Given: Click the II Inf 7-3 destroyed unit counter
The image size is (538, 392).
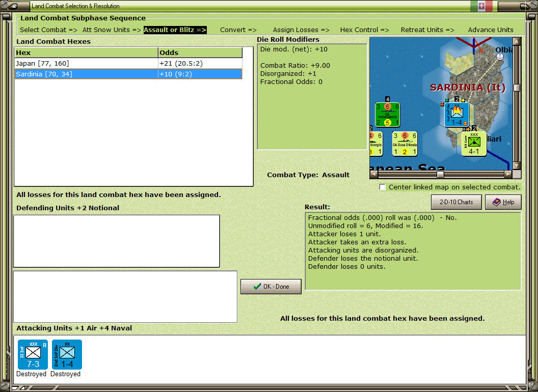Looking at the screenshot, I should [x=33, y=354].
